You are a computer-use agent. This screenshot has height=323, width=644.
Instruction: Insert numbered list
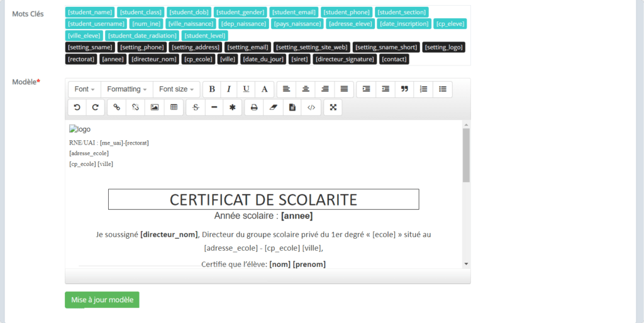pos(423,89)
